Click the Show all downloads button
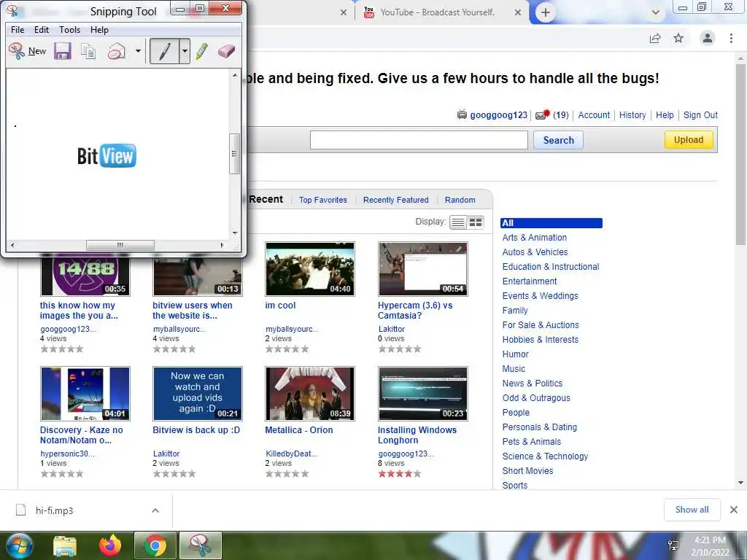The height and width of the screenshot is (560, 747). tap(692, 510)
